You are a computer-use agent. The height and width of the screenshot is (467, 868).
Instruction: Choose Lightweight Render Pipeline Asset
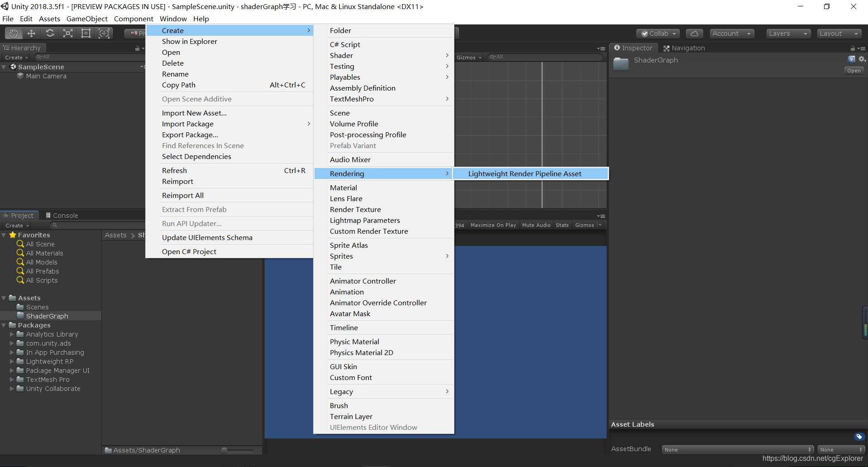(530, 174)
